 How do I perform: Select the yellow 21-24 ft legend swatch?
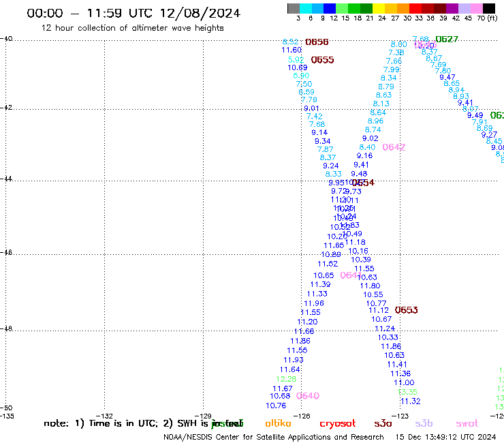pyautogui.click(x=378, y=8)
